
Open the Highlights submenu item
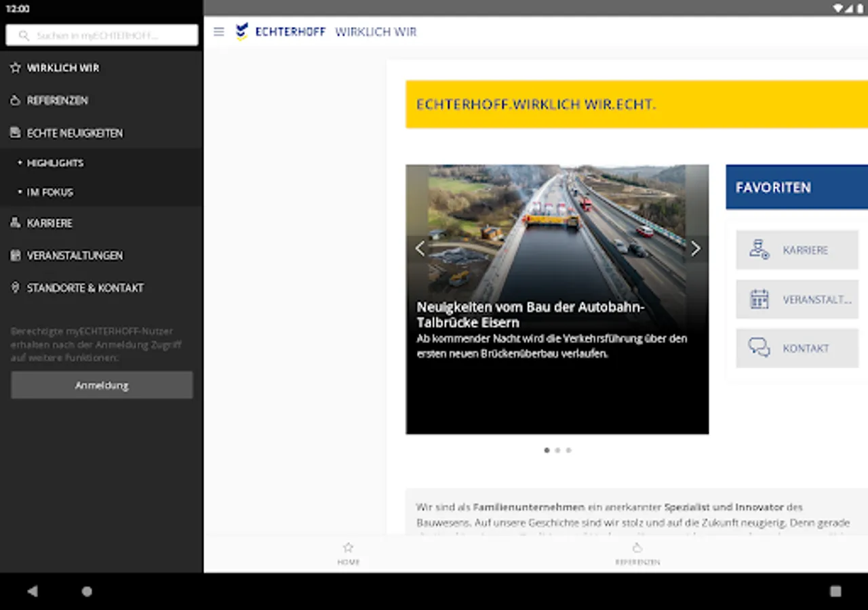[x=102, y=163]
